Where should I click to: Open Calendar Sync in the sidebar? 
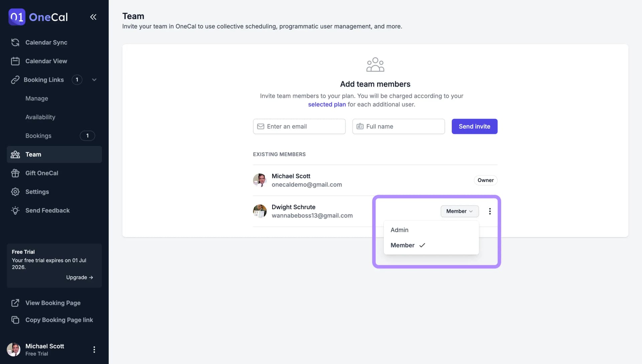(54, 42)
